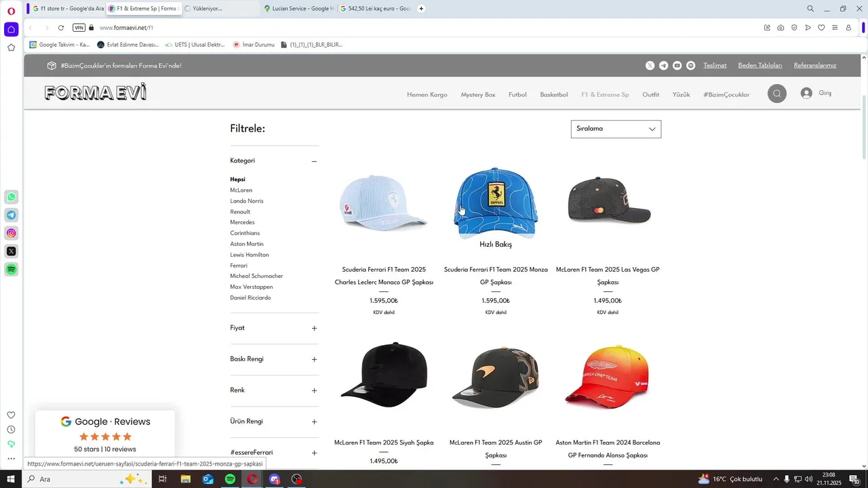
Task: Open X/Twitter in Opera sidebar
Action: coord(12,251)
